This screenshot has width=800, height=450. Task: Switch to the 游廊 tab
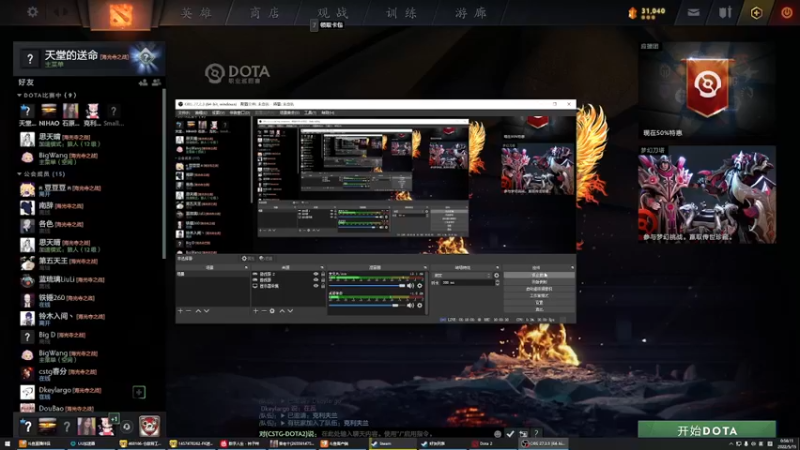pos(470,13)
